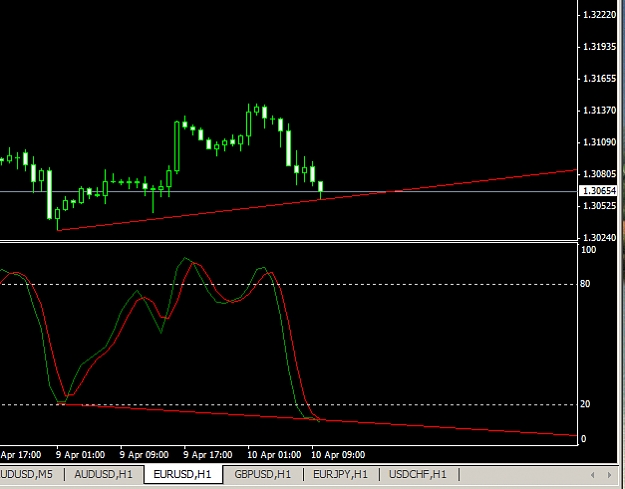Click the 1.31370 price scale label
Image resolution: width=625 pixels, height=489 pixels.
(x=599, y=110)
